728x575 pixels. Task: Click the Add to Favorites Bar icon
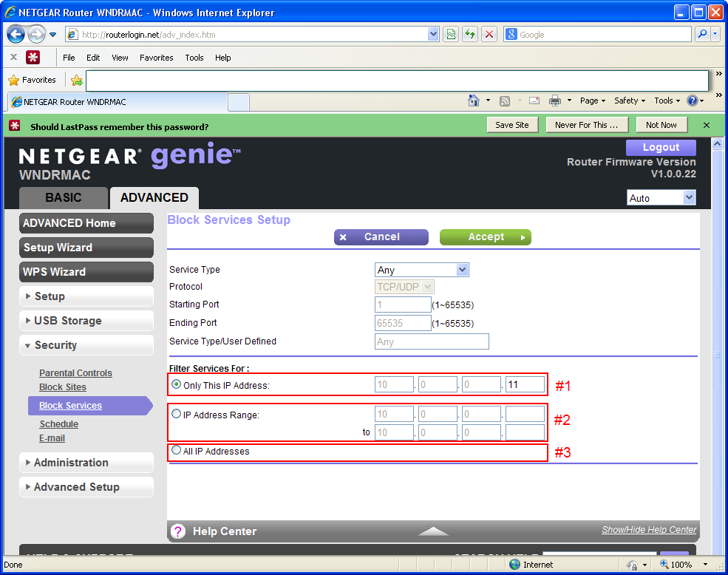pyautogui.click(x=77, y=81)
